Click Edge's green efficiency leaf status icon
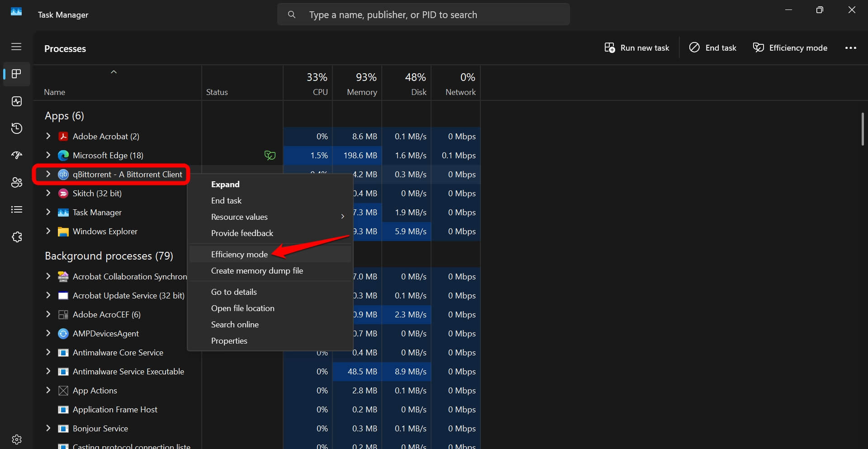The width and height of the screenshot is (868, 449). pos(270,156)
